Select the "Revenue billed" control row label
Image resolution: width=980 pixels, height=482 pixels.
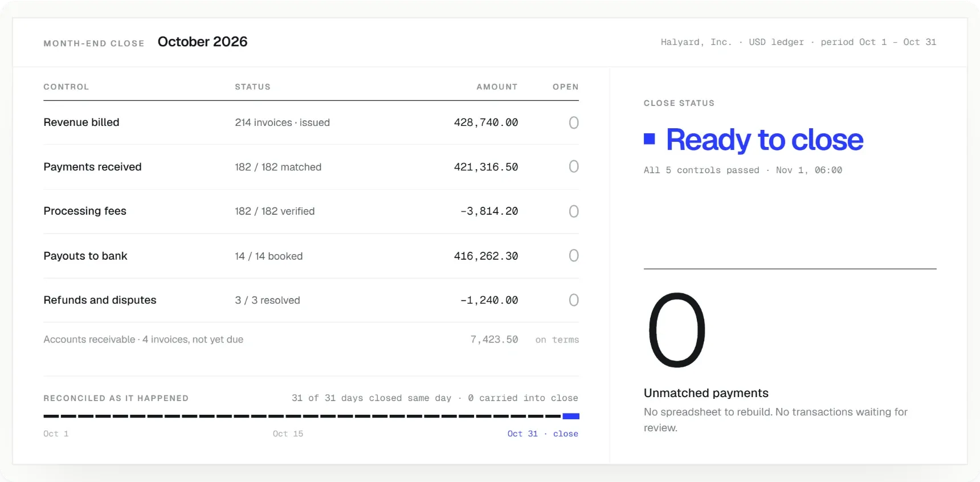click(81, 122)
